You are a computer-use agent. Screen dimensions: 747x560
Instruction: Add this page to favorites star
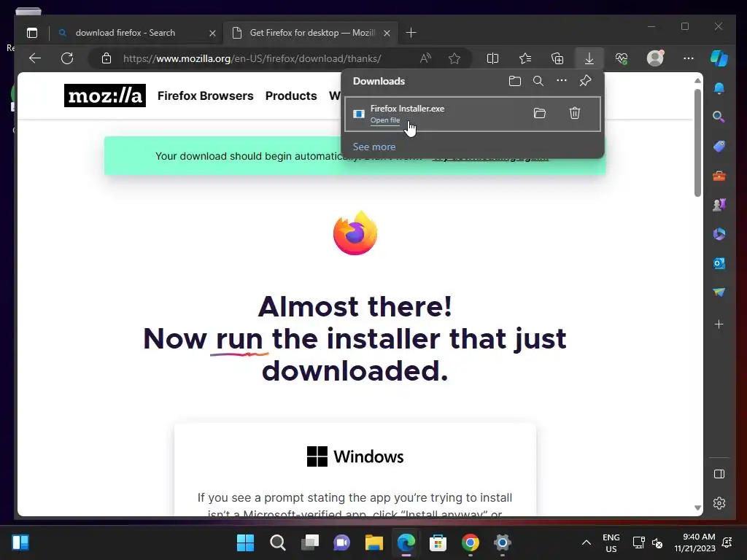coord(454,58)
